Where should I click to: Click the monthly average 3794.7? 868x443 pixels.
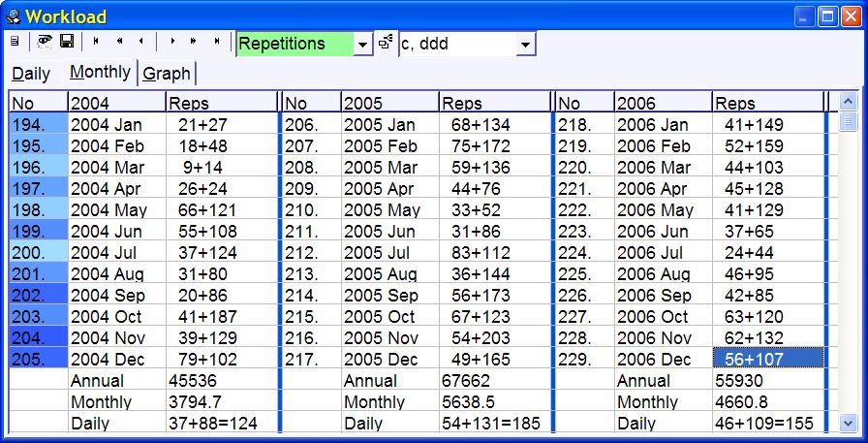pyautogui.click(x=222, y=401)
